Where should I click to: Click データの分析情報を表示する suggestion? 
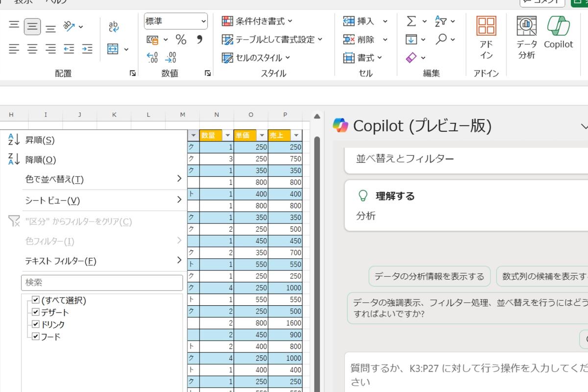coord(429,276)
